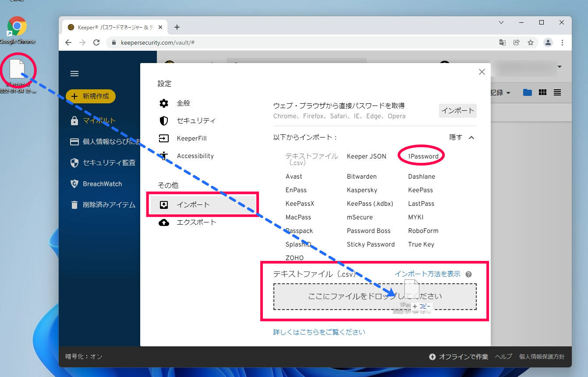Choose 1Password as import source
This screenshot has height=377, width=588.
(x=423, y=156)
